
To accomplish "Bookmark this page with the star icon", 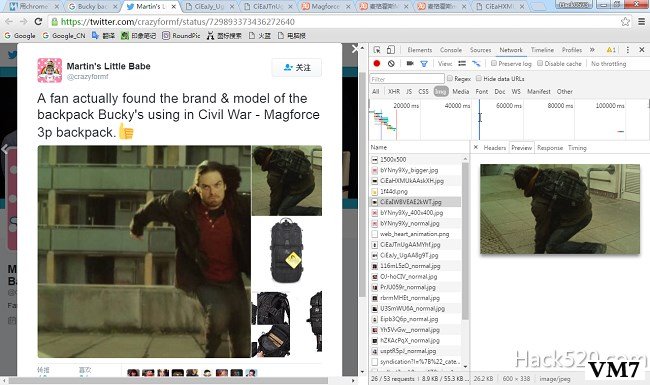I will click(625, 22).
